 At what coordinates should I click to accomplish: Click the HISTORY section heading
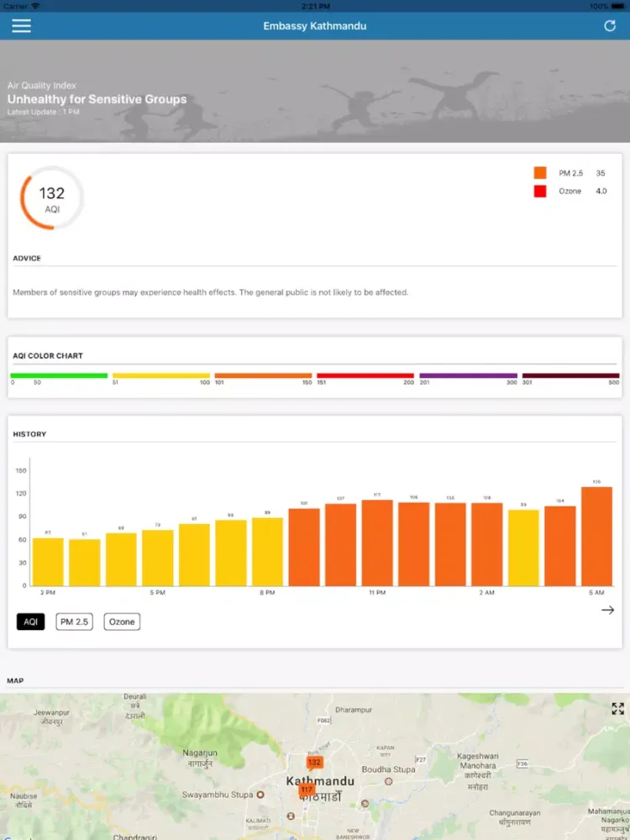pos(29,434)
